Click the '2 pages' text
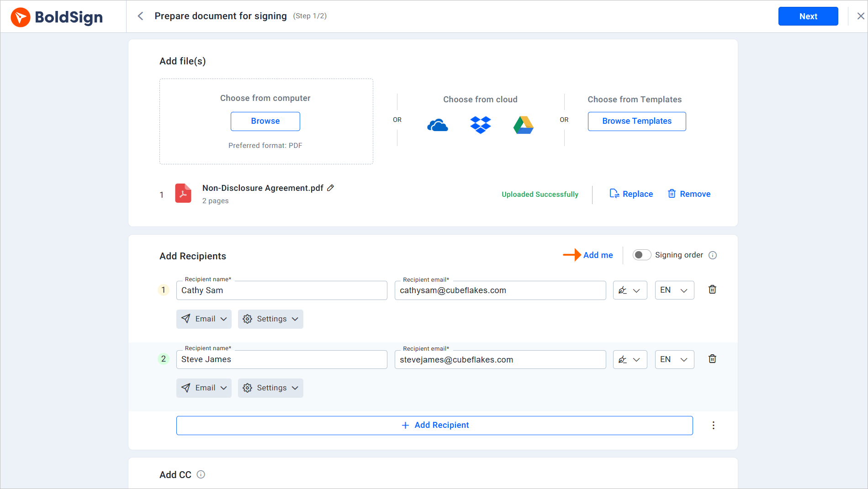The width and height of the screenshot is (868, 489). coord(215,201)
